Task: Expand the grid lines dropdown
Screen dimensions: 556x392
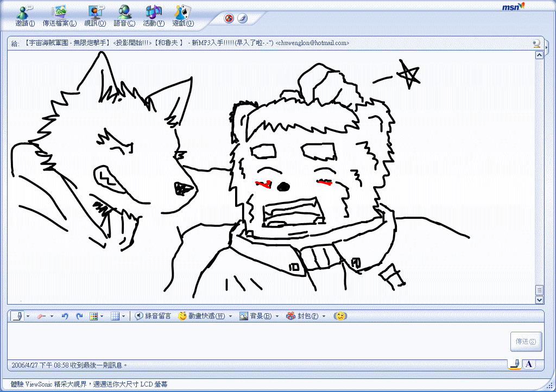Action: pyautogui.click(x=123, y=316)
